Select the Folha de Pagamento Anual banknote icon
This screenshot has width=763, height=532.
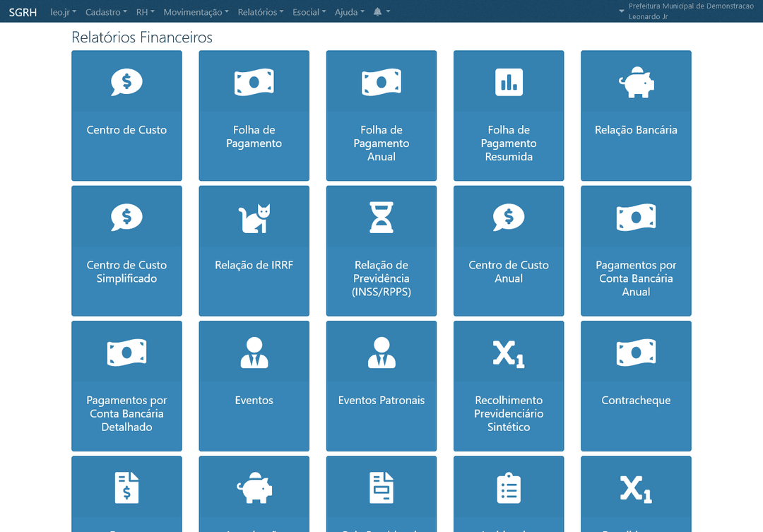point(381,82)
